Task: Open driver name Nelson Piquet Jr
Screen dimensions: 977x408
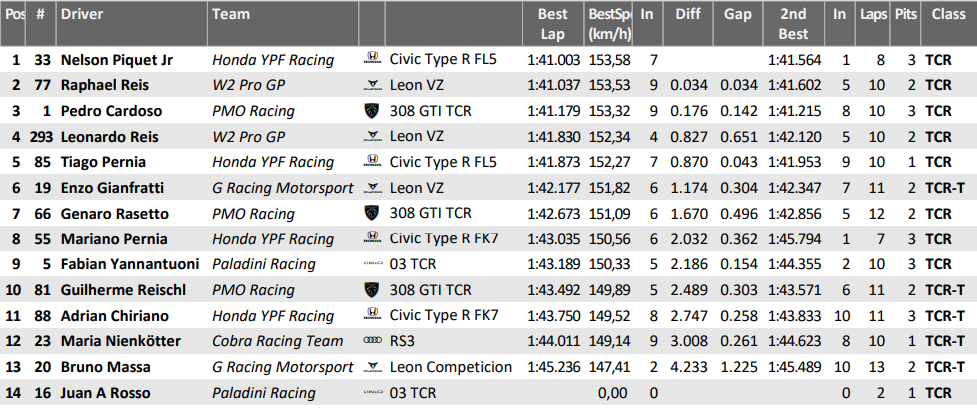Action: click(117, 60)
